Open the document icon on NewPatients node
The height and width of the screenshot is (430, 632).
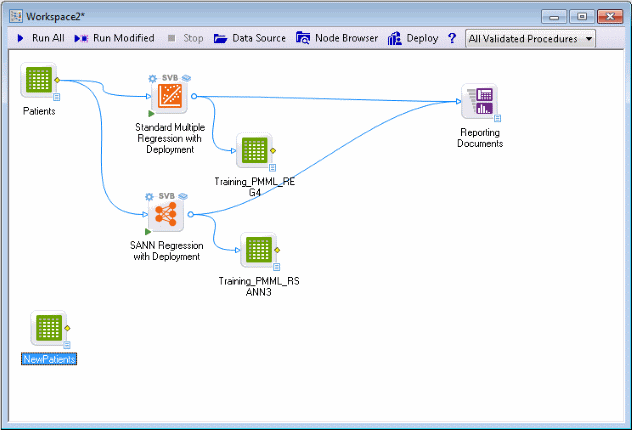67,345
